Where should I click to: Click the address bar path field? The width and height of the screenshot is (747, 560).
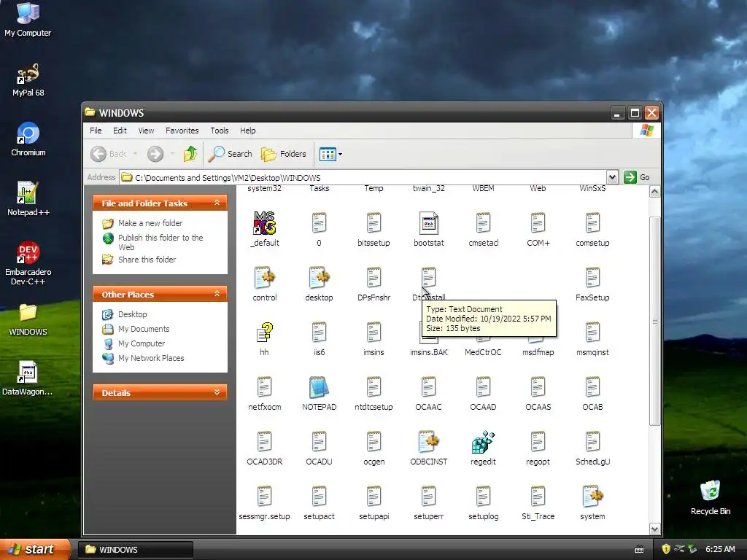click(363, 178)
